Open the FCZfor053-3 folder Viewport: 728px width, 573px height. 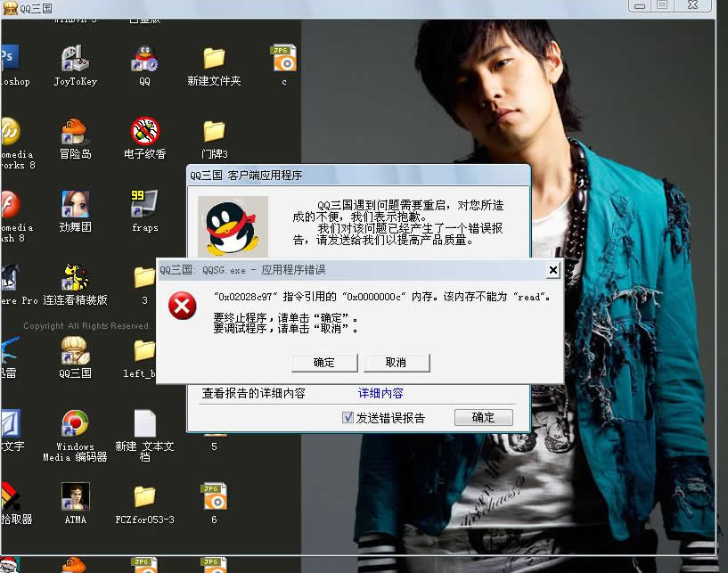pyautogui.click(x=144, y=496)
